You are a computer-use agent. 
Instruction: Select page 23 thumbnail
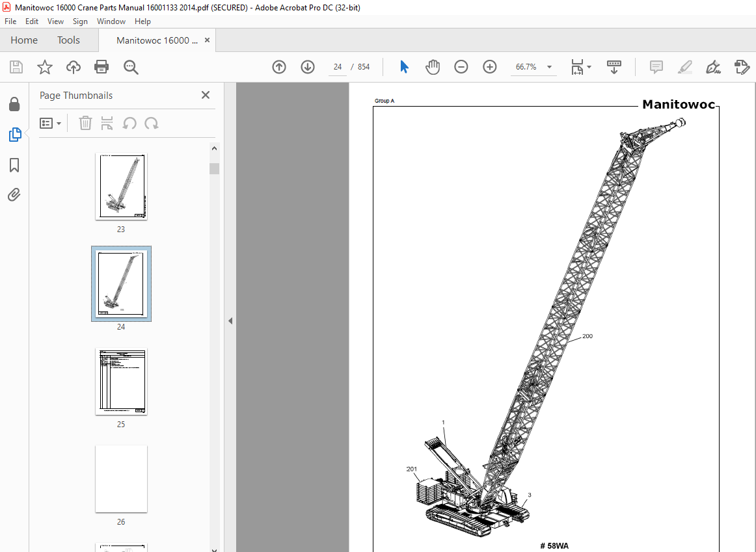point(121,187)
